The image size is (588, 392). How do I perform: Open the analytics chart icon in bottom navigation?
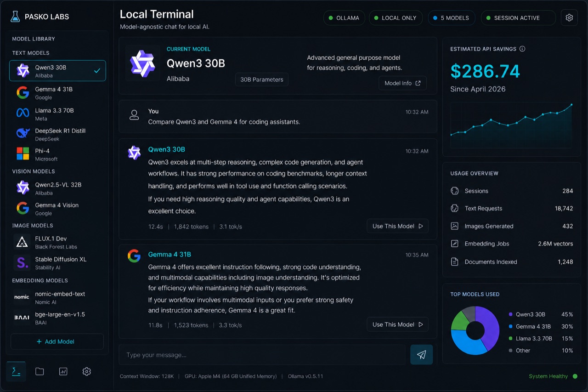coord(63,371)
